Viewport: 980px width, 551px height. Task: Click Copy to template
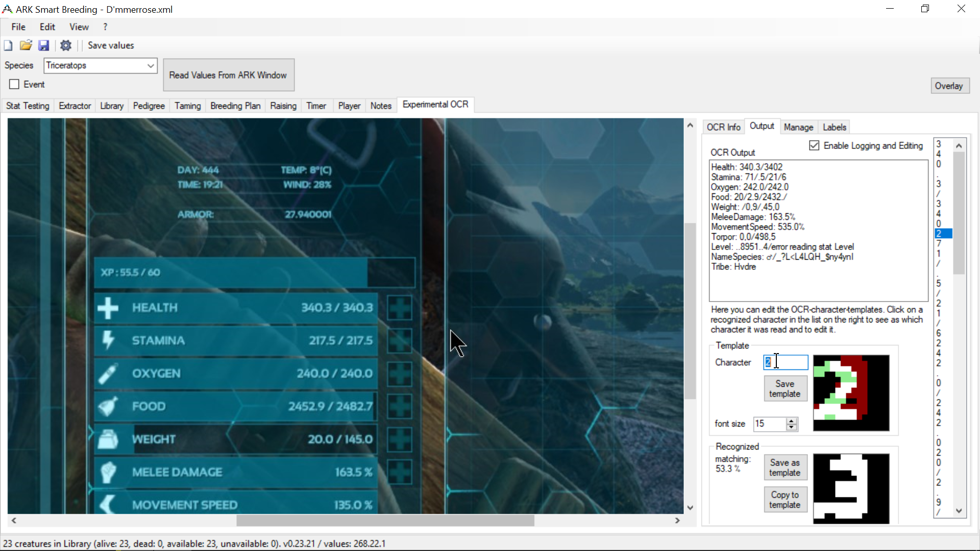tap(785, 499)
